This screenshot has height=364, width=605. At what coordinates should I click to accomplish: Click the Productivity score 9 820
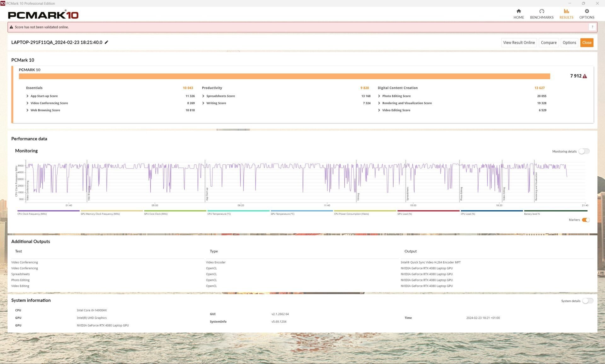365,88
